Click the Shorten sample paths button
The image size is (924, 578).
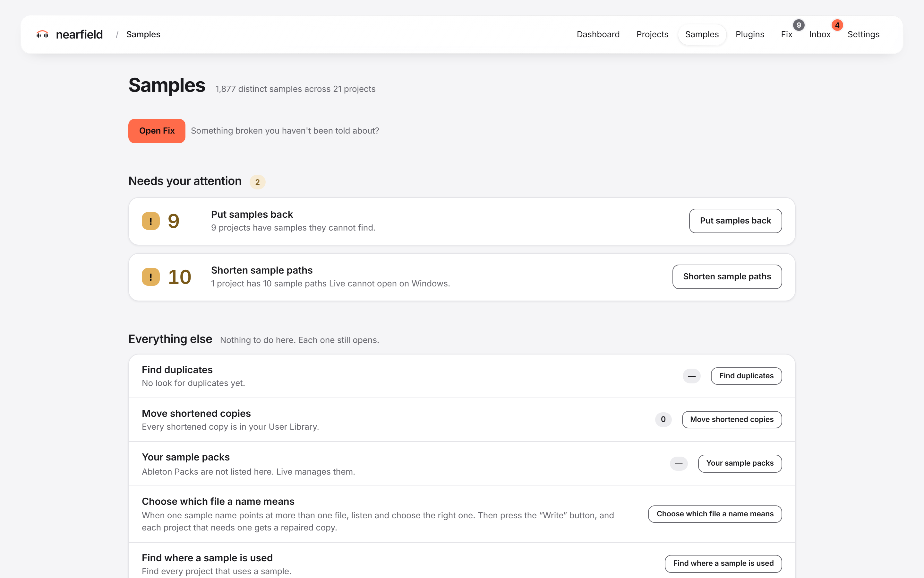pos(727,277)
